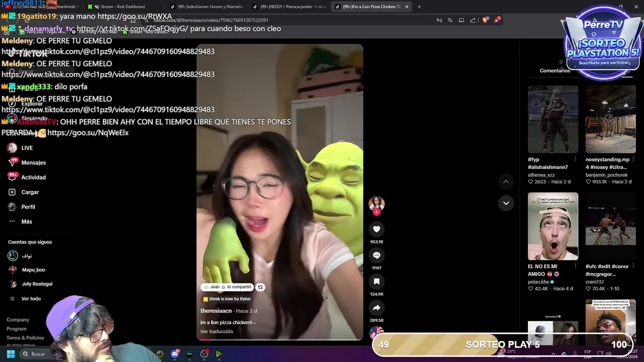The height and width of the screenshot is (362, 644).
Task: Select the Comentarios tab
Action: click(x=555, y=71)
